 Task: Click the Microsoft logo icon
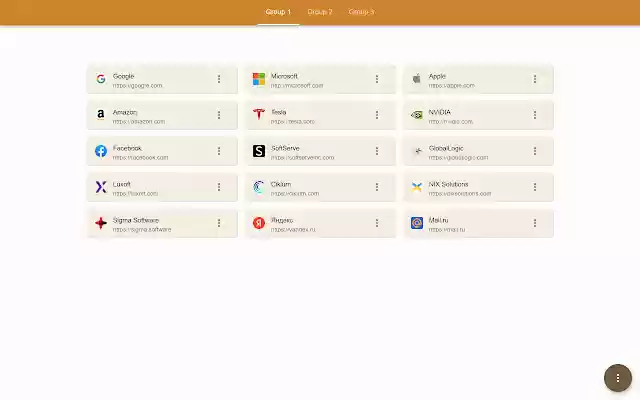point(259,79)
